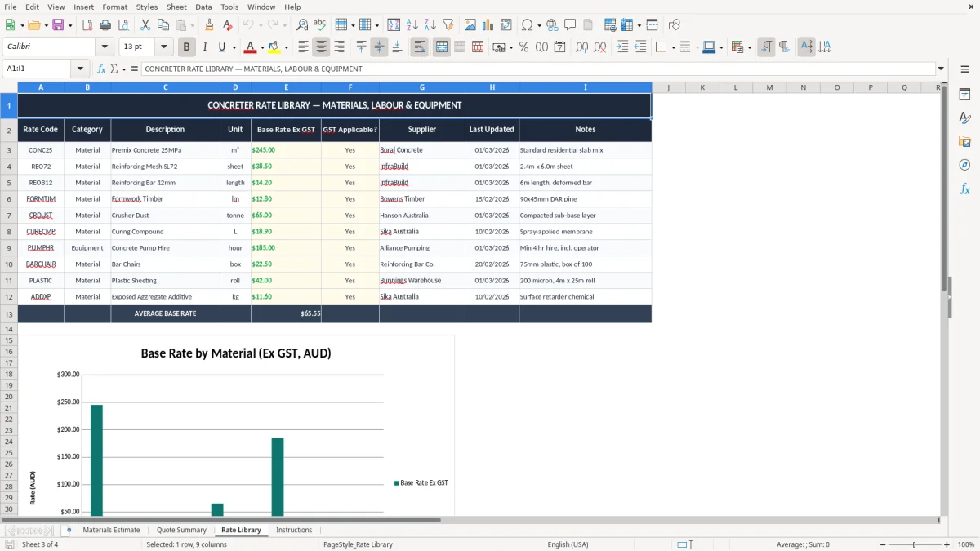Click the Clone Formatting paintbrush icon
The image size is (980, 551).
tap(209, 25)
